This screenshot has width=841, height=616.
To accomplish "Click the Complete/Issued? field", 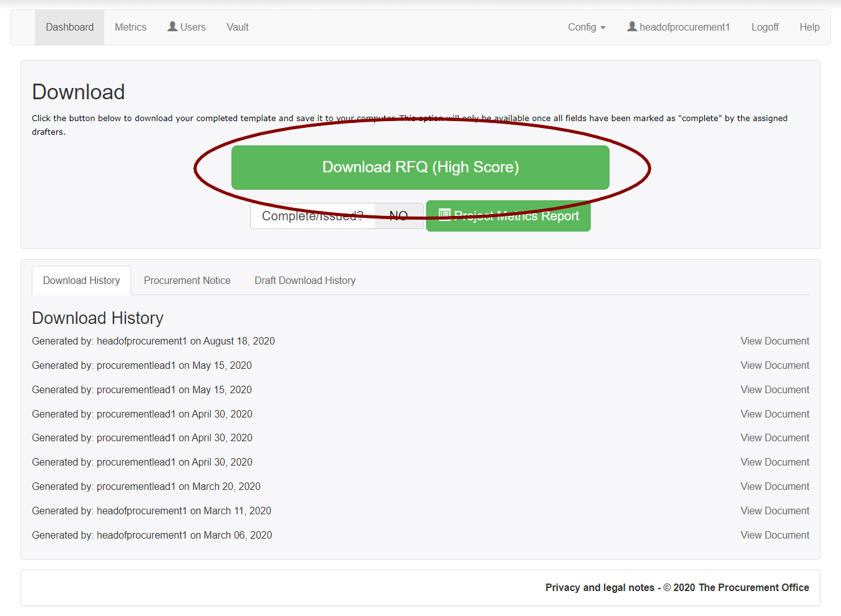I will (312, 215).
